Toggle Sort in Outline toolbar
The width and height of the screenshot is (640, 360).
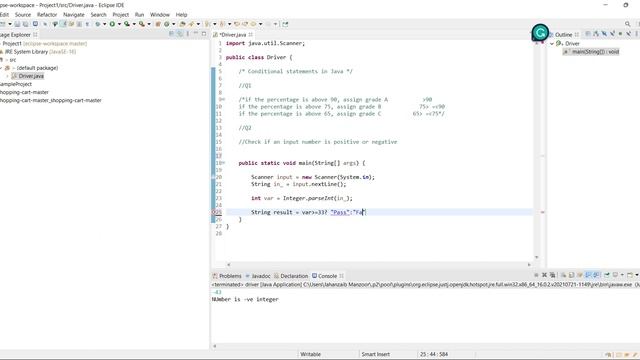(596, 34)
